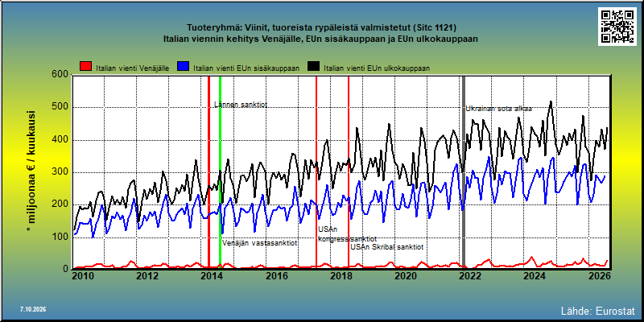Click the green vertical Venäjän vastasanktiot marker line
This screenshot has height=322, width=644.
[x=220, y=172]
